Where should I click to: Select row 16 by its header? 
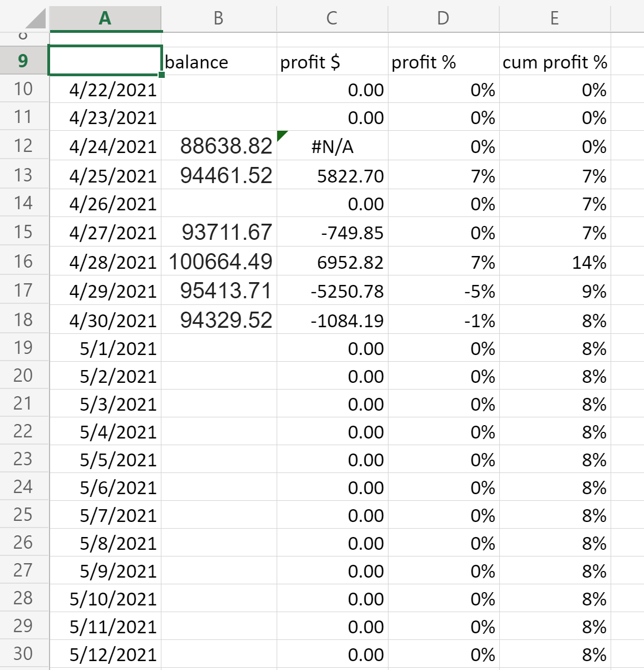[23, 262]
